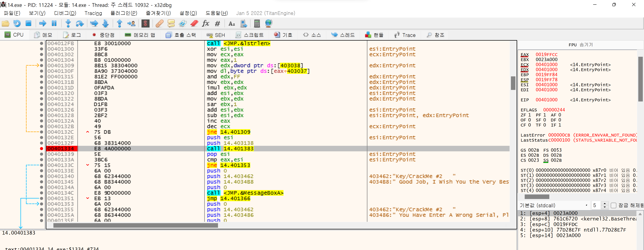644x250 pixels.
Task: Select the jne 14.401353 instruction
Action: pos(228,165)
